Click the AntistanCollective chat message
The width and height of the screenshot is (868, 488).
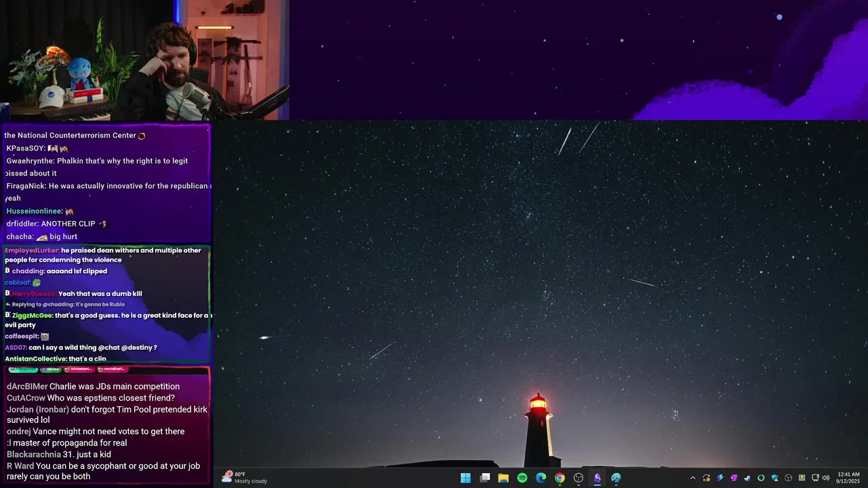click(x=56, y=359)
